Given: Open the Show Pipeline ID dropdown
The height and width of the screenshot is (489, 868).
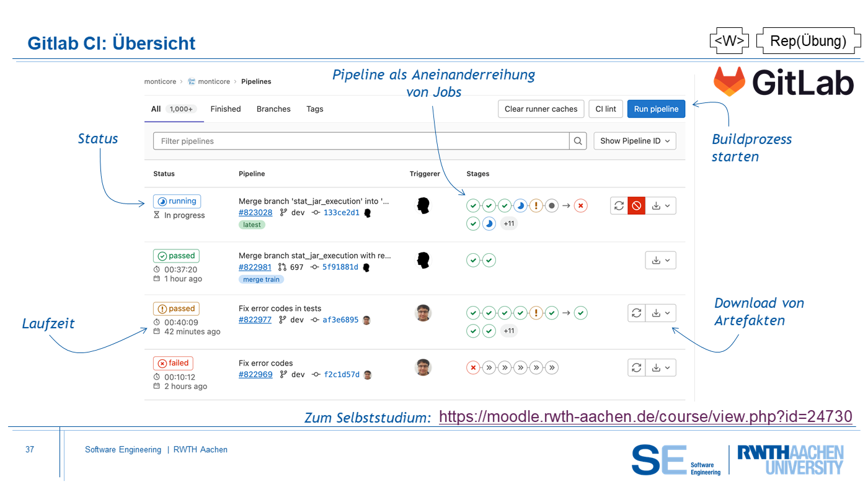Looking at the screenshot, I should point(634,141).
